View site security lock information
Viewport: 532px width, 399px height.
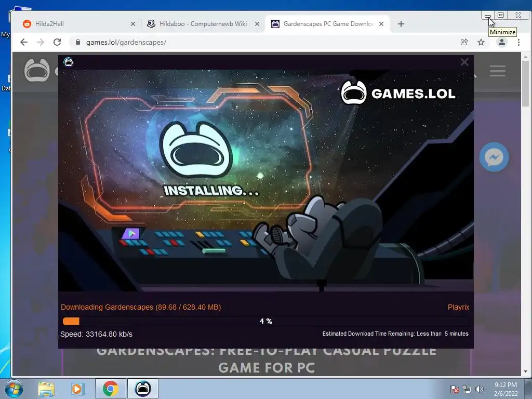(78, 42)
